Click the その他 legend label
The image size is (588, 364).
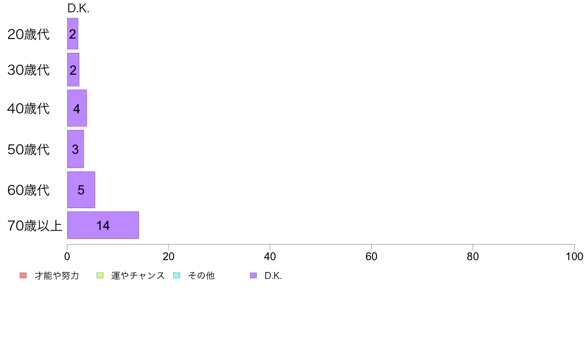pos(201,275)
